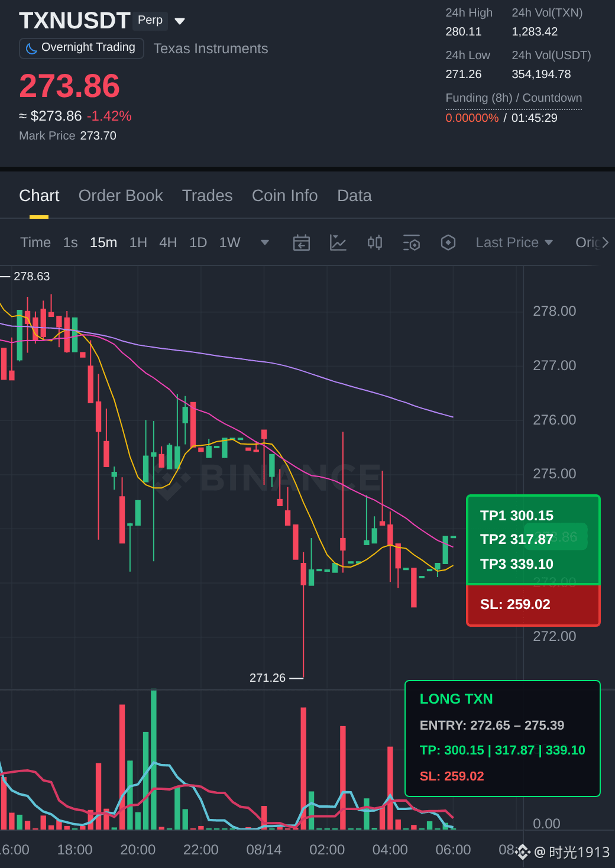Open the more time intervals dropdown arrow

[x=265, y=242]
